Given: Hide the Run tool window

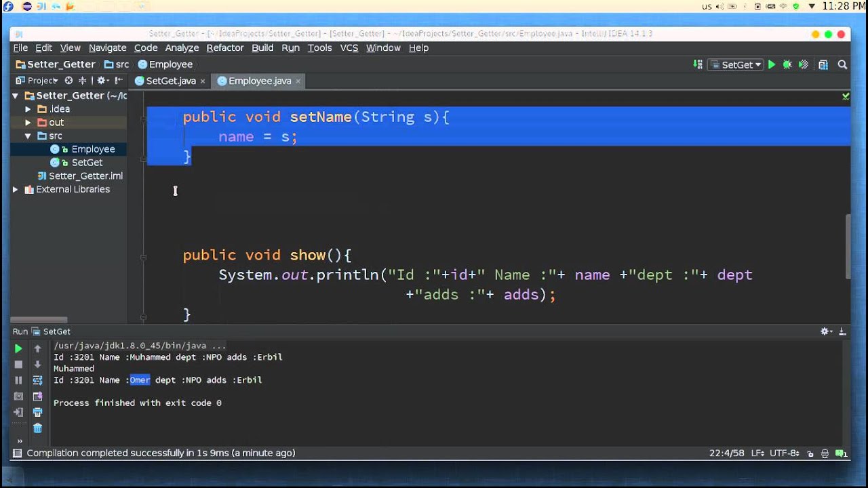Looking at the screenshot, I should [x=842, y=331].
